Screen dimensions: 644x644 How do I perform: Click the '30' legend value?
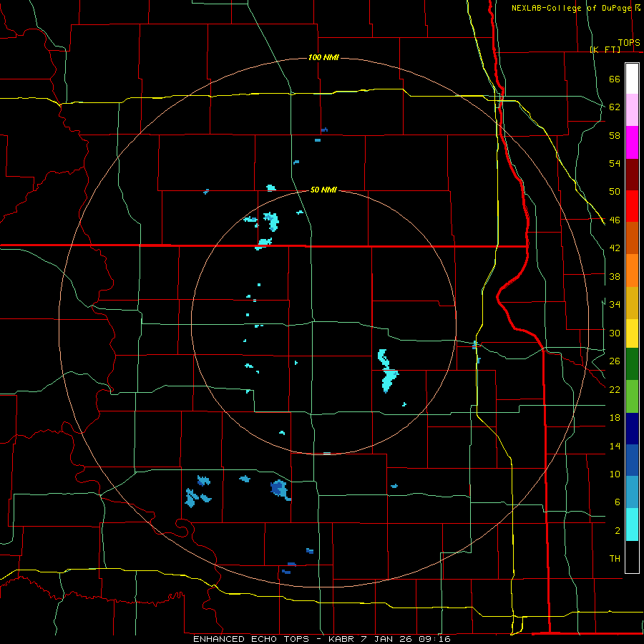[x=615, y=333]
